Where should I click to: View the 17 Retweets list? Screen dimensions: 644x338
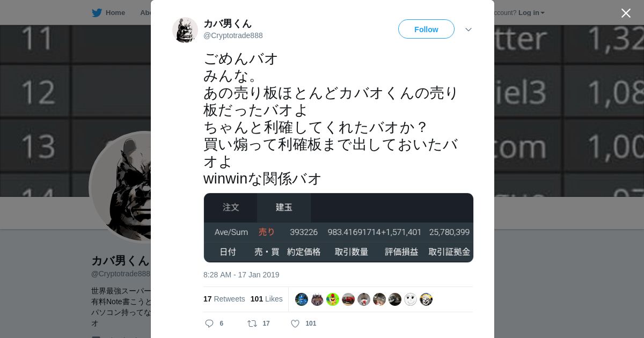click(224, 299)
